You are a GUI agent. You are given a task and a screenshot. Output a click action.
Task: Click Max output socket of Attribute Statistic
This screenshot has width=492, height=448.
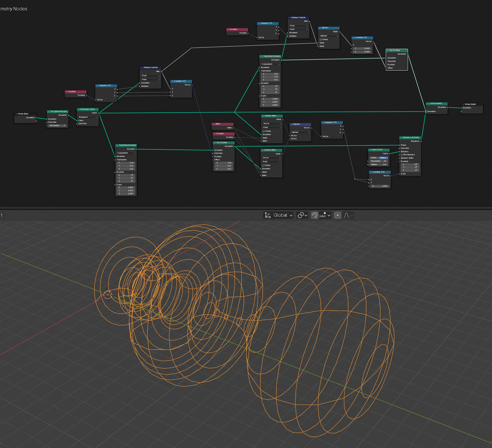tap(161, 71)
